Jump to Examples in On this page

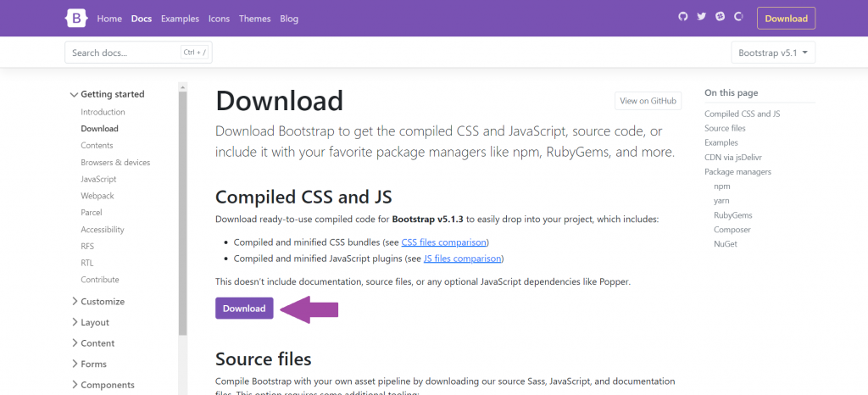click(721, 142)
